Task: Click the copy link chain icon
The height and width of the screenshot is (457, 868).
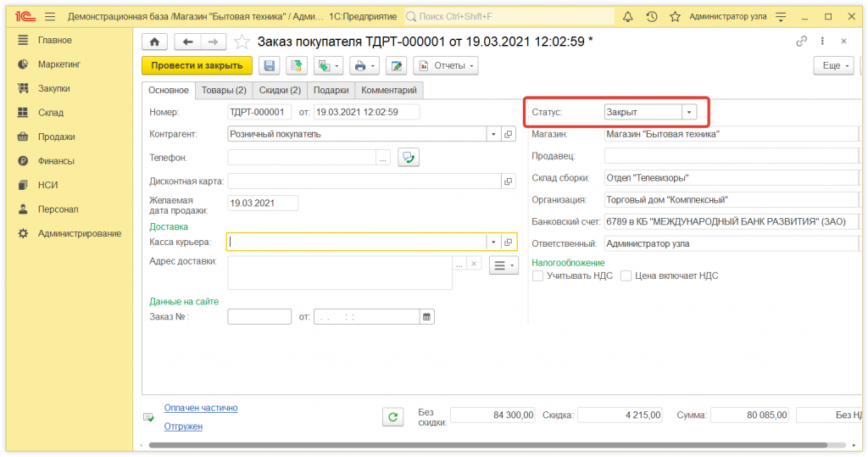Action: 801,42
